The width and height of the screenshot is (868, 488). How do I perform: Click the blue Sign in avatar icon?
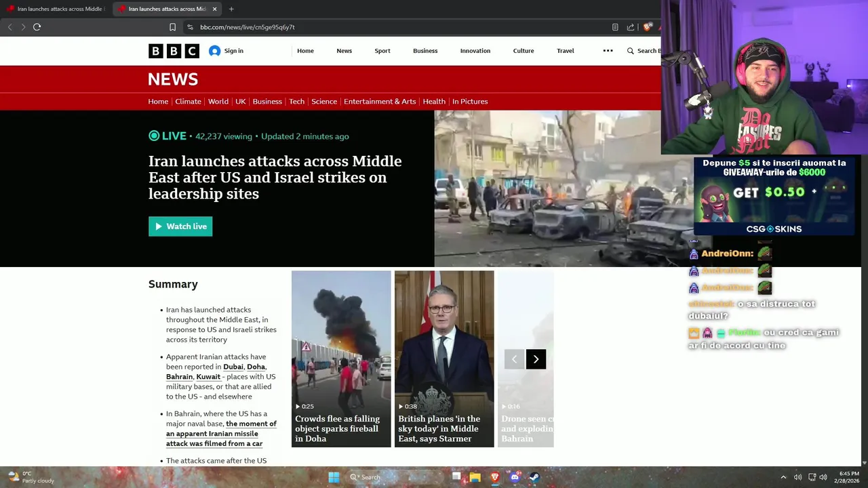click(214, 51)
